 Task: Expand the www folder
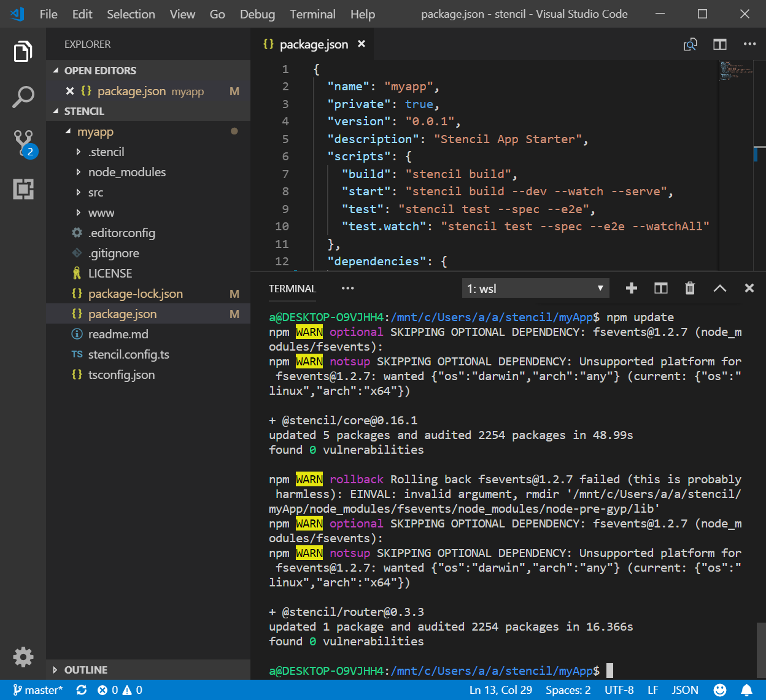148,212
